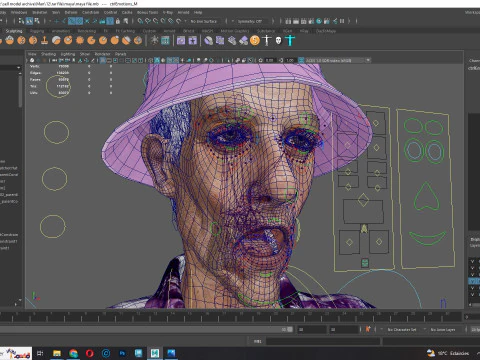Open File Explorer from the taskbar
480x360 pixels.
(57, 353)
